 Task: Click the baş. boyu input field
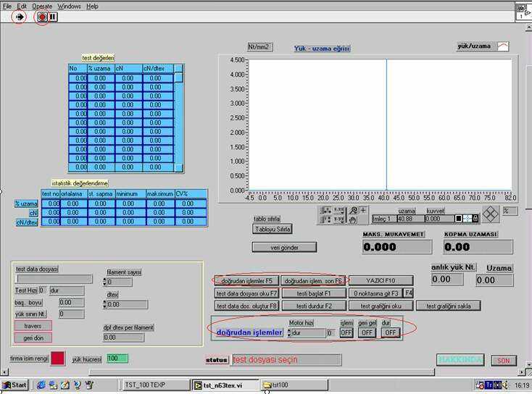click(71, 303)
